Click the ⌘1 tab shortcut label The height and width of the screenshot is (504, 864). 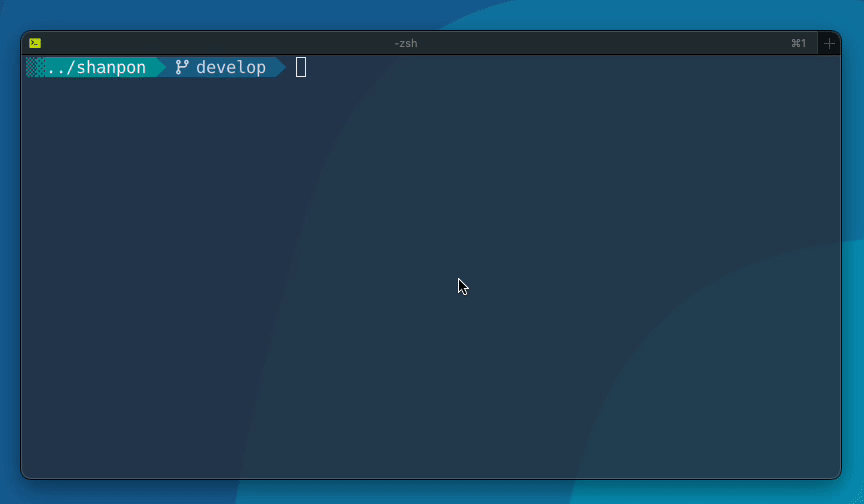[798, 44]
